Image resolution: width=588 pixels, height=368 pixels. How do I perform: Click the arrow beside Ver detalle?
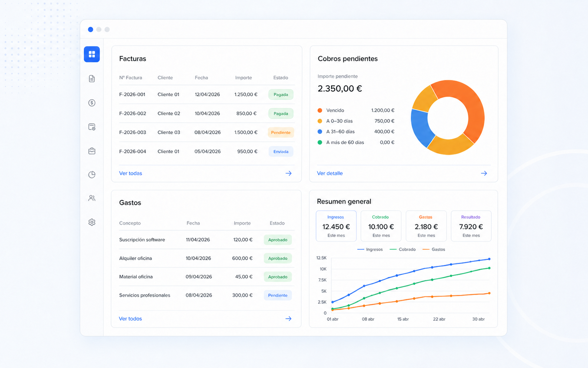tap(484, 173)
